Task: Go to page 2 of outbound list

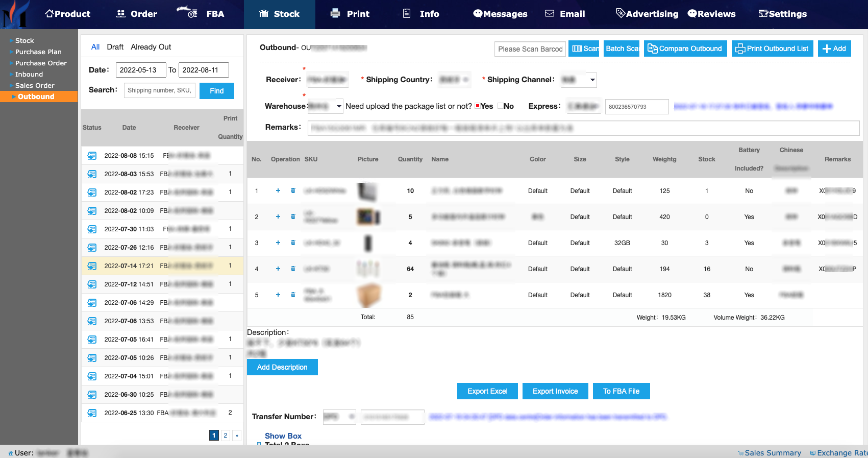Action: (x=225, y=436)
